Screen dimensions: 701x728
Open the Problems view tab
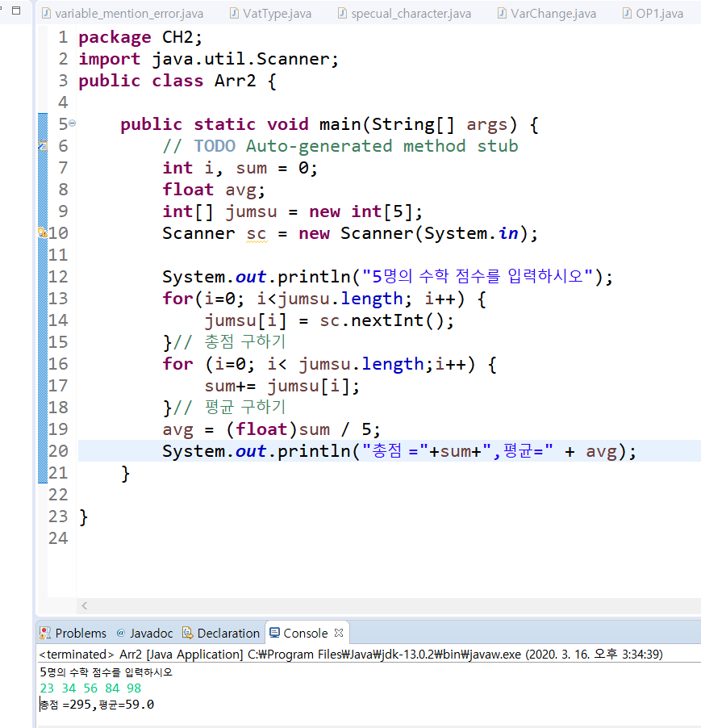[x=73, y=634]
